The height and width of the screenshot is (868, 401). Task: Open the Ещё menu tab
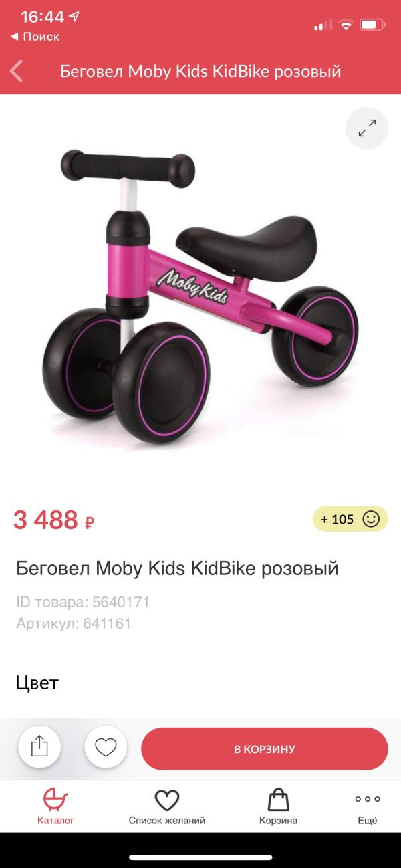[x=367, y=806]
